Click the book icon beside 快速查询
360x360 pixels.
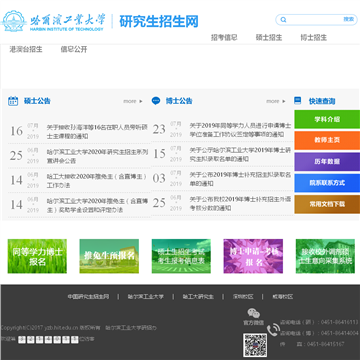[x=298, y=101]
